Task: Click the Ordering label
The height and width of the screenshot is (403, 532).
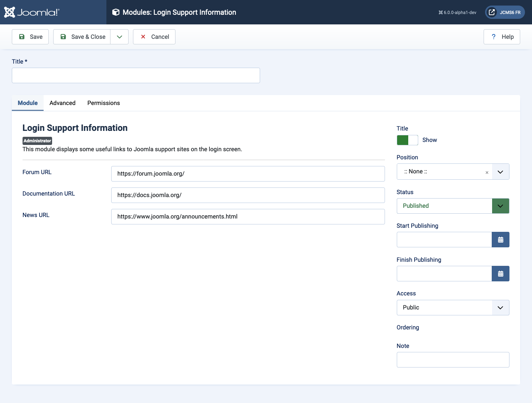Action: (x=408, y=328)
